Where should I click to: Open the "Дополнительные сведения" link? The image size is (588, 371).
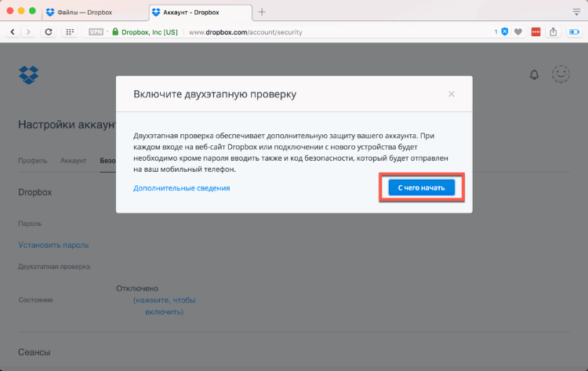pos(181,188)
